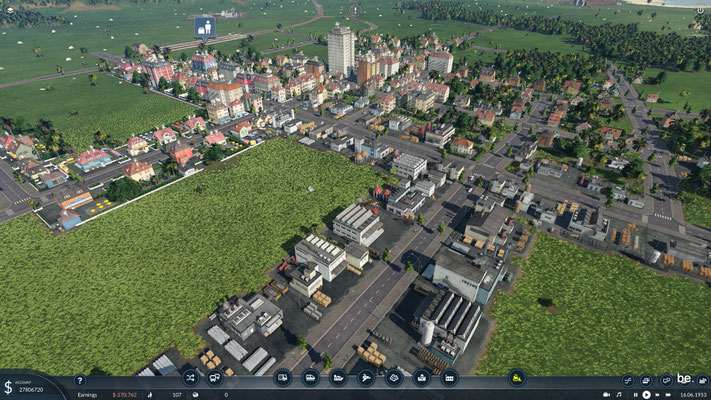Image resolution: width=711 pixels, height=400 pixels.
Task: Open the road construction truck menu
Action: point(282,378)
